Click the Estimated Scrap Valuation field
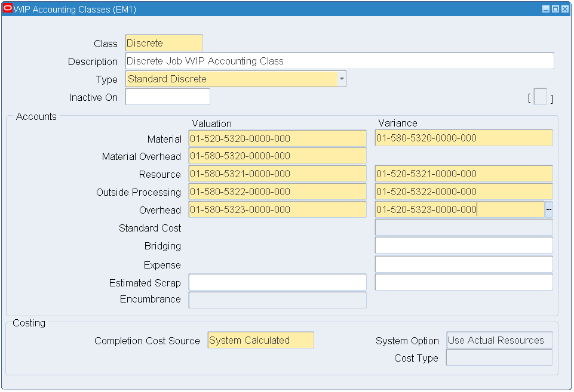The width and height of the screenshot is (574, 392). (x=278, y=282)
